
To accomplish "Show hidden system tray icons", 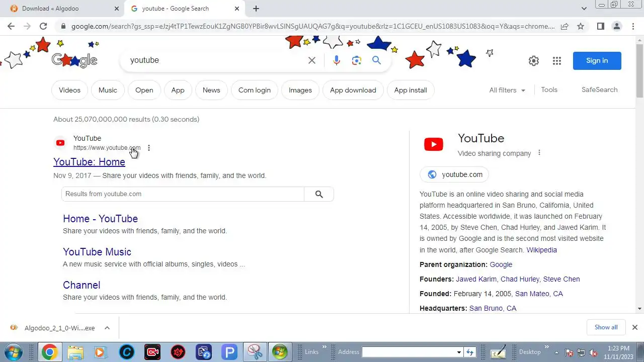I will [x=556, y=352].
